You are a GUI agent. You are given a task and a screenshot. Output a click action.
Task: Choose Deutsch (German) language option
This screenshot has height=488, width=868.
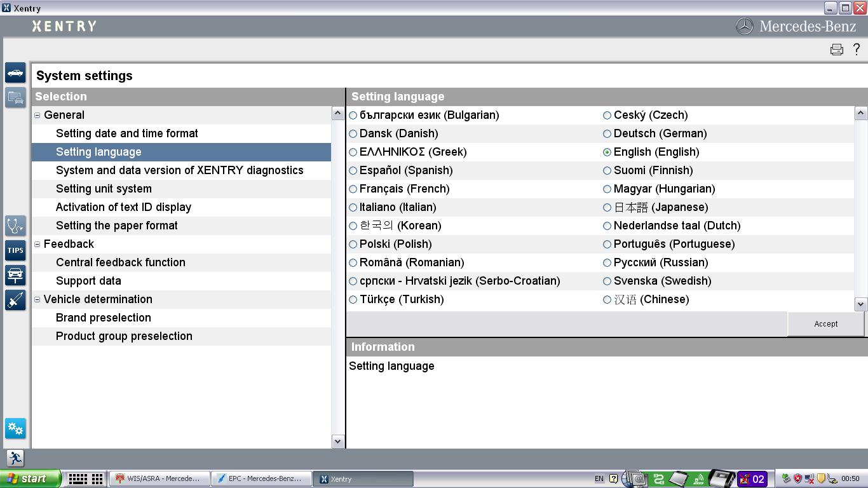(607, 133)
